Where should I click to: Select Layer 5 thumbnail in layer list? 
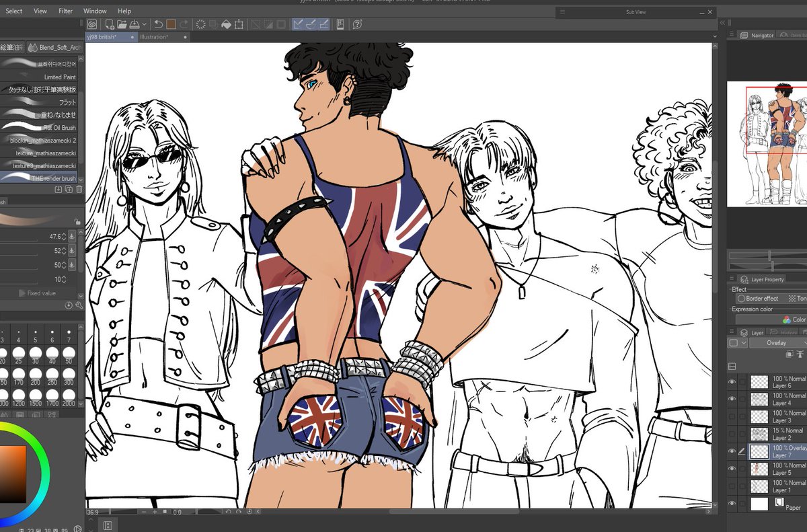pos(759,469)
